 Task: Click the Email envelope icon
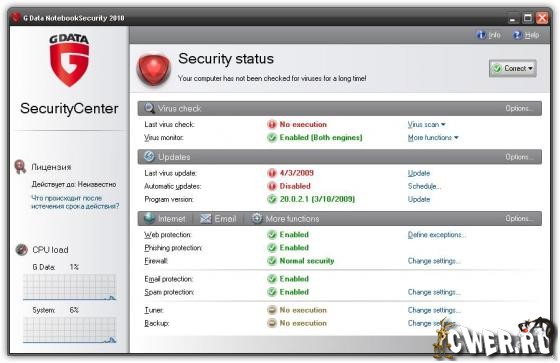tap(205, 218)
